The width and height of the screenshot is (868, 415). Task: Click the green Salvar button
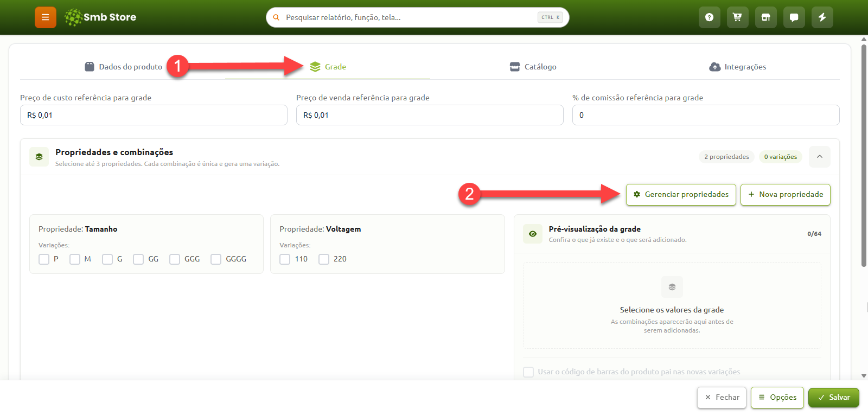pyautogui.click(x=834, y=398)
